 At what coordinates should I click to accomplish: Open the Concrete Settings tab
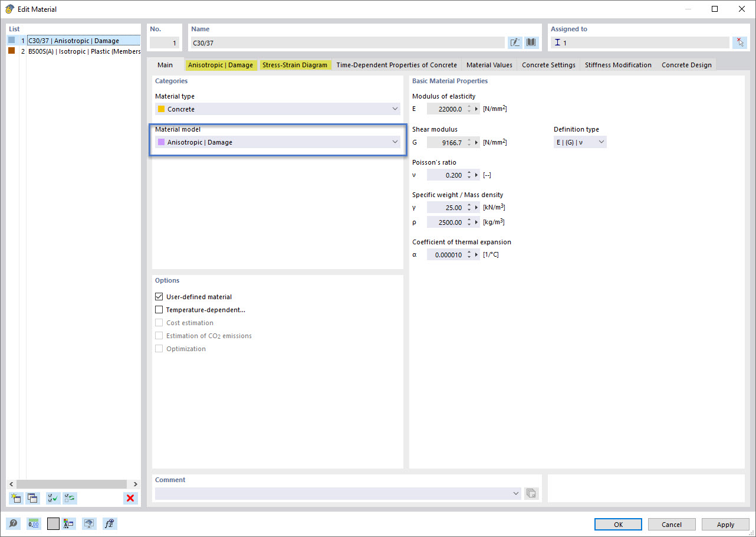548,65
